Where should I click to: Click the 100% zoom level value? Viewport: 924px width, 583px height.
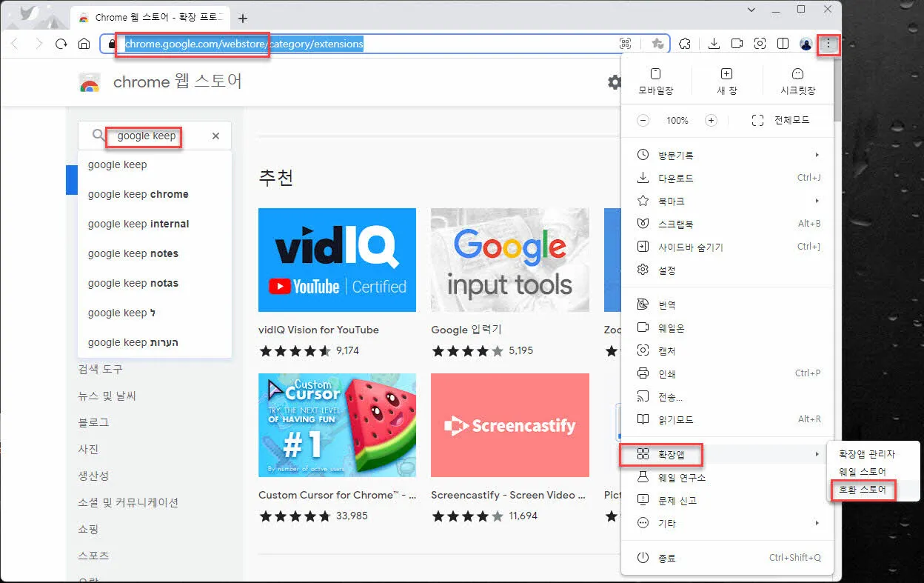click(x=677, y=120)
